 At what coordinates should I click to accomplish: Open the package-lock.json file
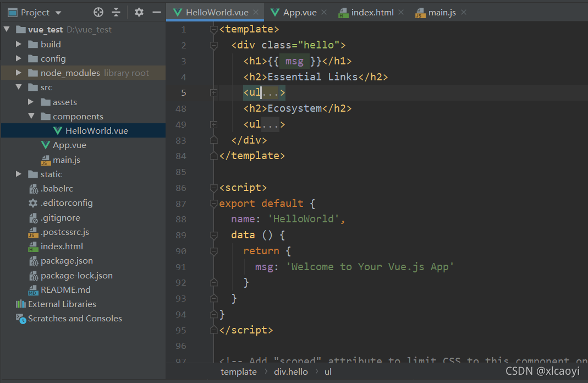(x=76, y=275)
